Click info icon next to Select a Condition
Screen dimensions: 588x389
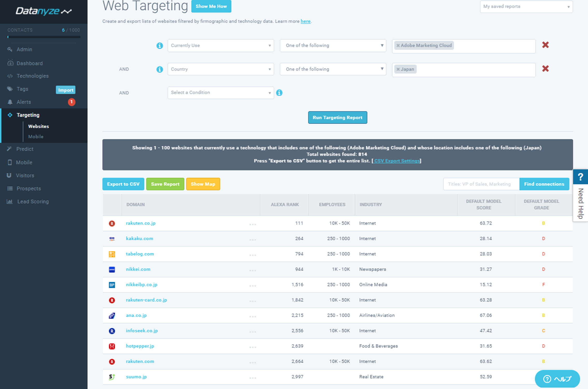(279, 93)
